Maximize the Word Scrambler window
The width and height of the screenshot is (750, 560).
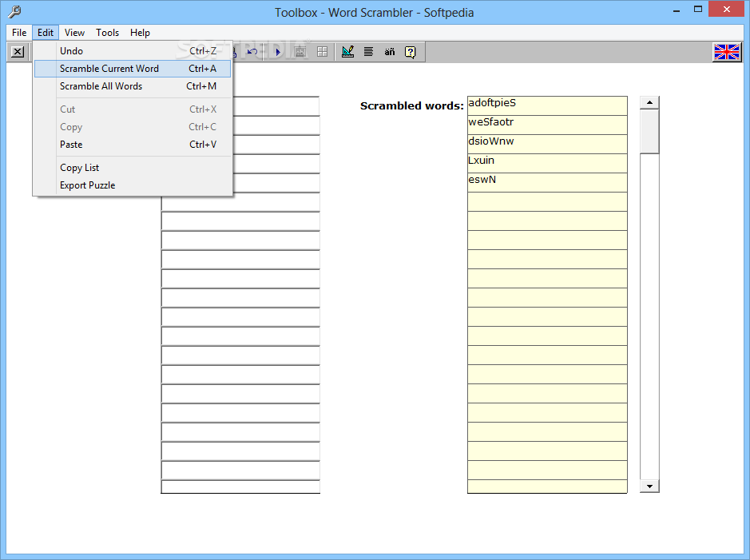[x=698, y=10]
